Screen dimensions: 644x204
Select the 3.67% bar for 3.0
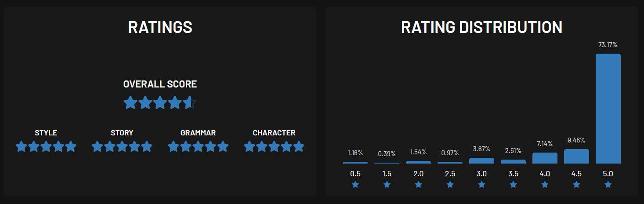[x=481, y=161]
